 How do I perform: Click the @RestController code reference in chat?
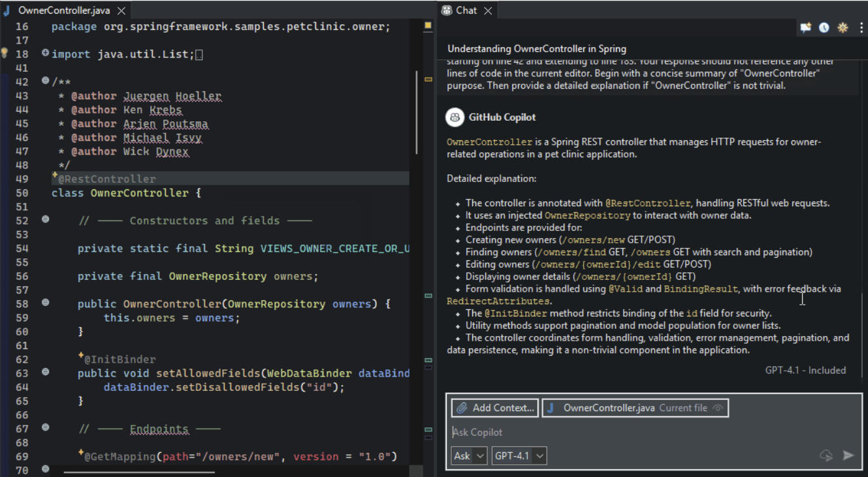pyautogui.click(x=647, y=204)
